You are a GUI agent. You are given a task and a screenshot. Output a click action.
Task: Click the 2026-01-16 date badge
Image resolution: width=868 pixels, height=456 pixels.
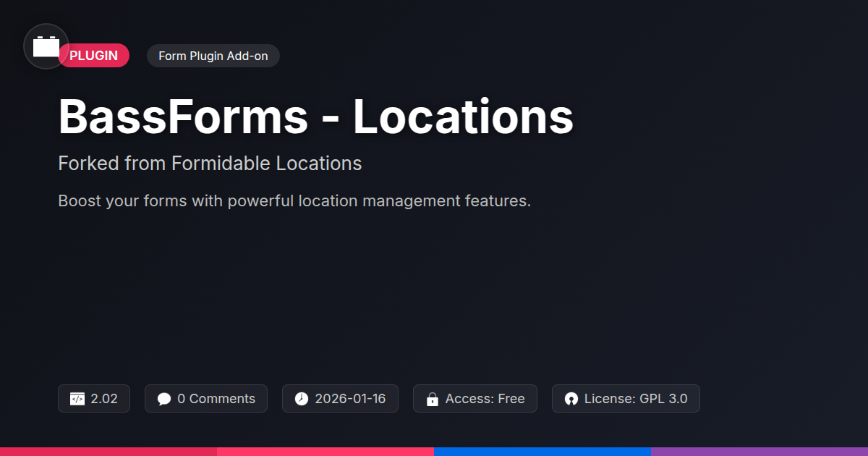(340, 399)
